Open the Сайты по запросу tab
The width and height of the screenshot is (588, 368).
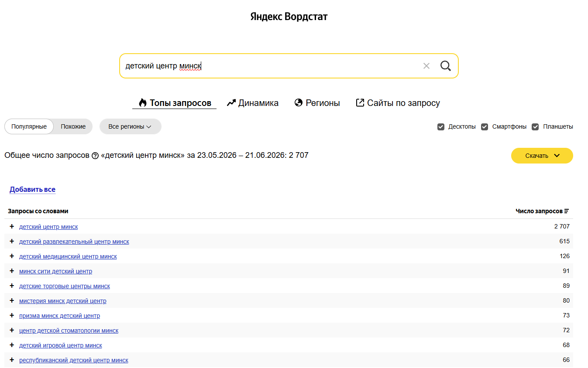click(398, 103)
